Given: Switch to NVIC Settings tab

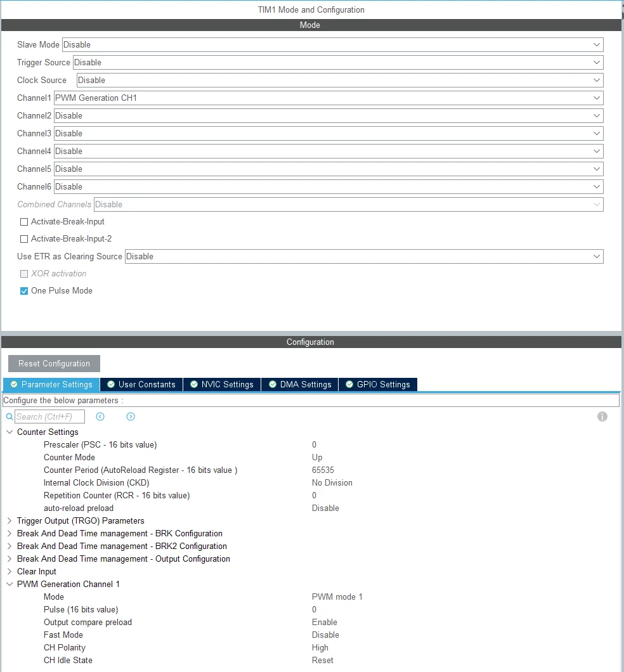Looking at the screenshot, I should pyautogui.click(x=222, y=384).
